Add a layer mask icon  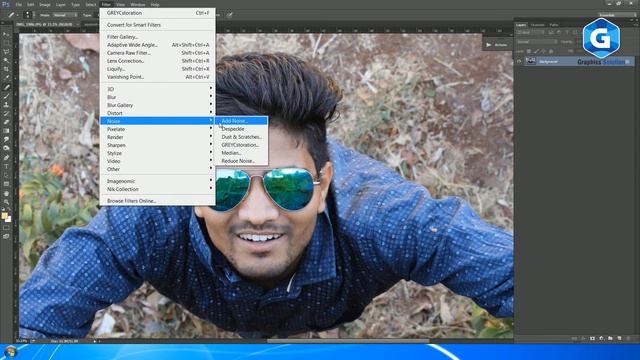[592, 338]
